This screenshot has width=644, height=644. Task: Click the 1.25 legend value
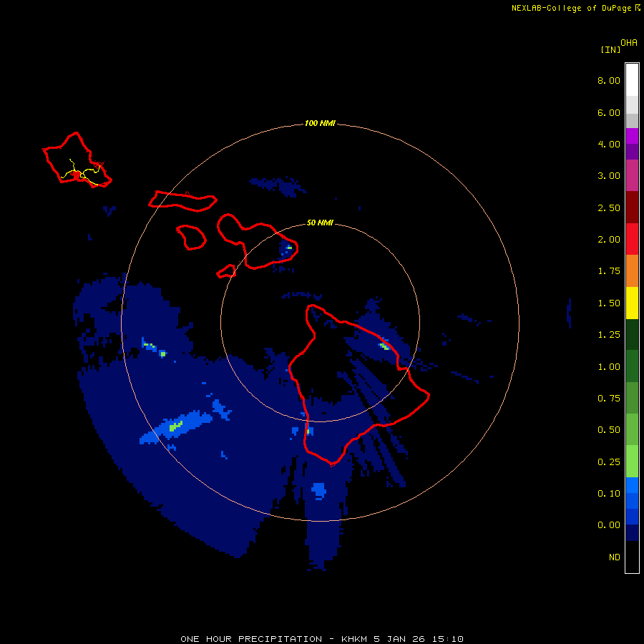(x=609, y=335)
